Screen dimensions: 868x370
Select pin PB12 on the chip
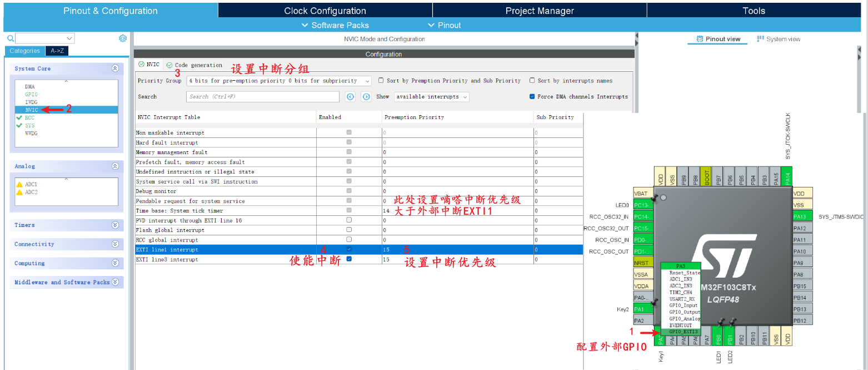point(802,320)
